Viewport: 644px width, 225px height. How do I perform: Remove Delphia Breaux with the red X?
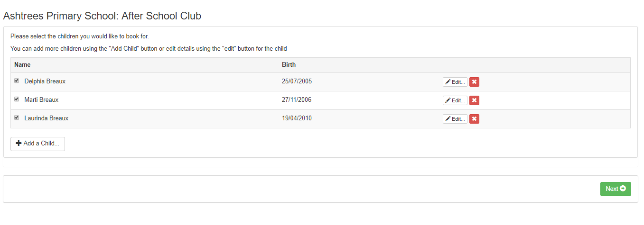pos(474,82)
